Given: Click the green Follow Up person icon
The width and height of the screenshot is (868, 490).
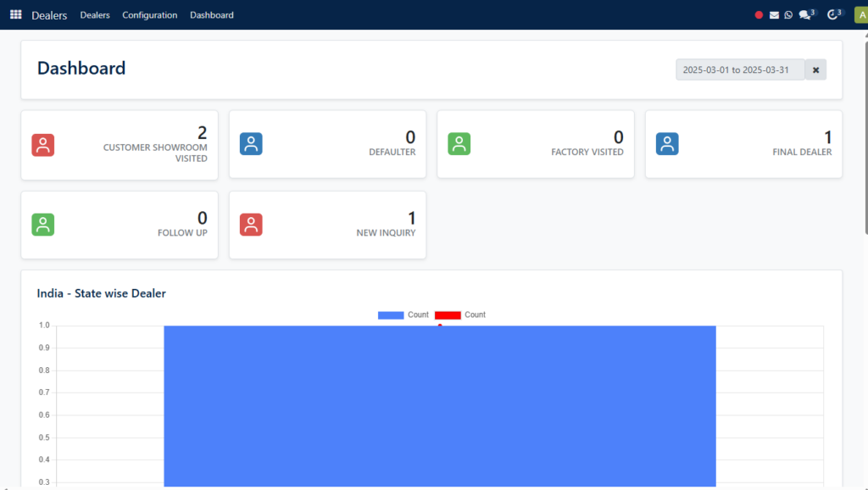Looking at the screenshot, I should 42,225.
